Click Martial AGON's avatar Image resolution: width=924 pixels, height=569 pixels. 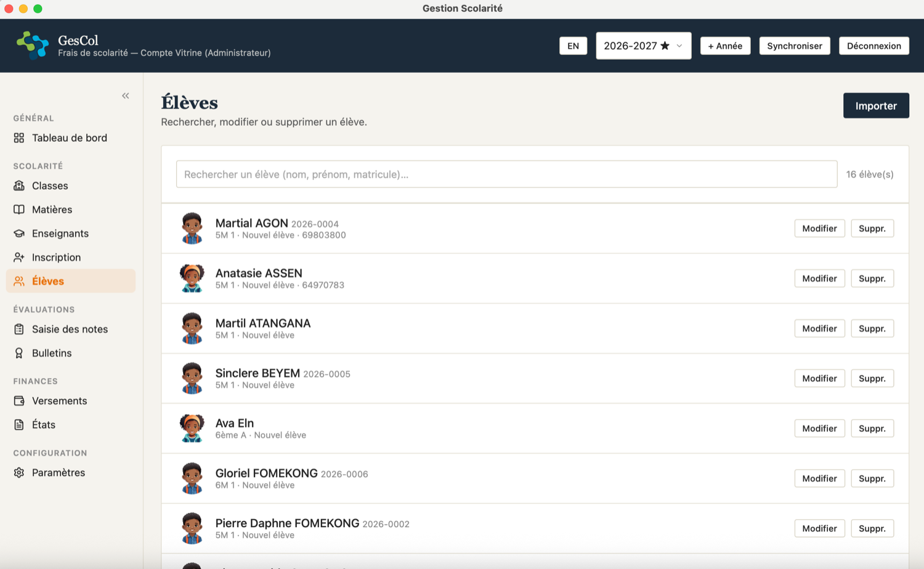pos(192,228)
